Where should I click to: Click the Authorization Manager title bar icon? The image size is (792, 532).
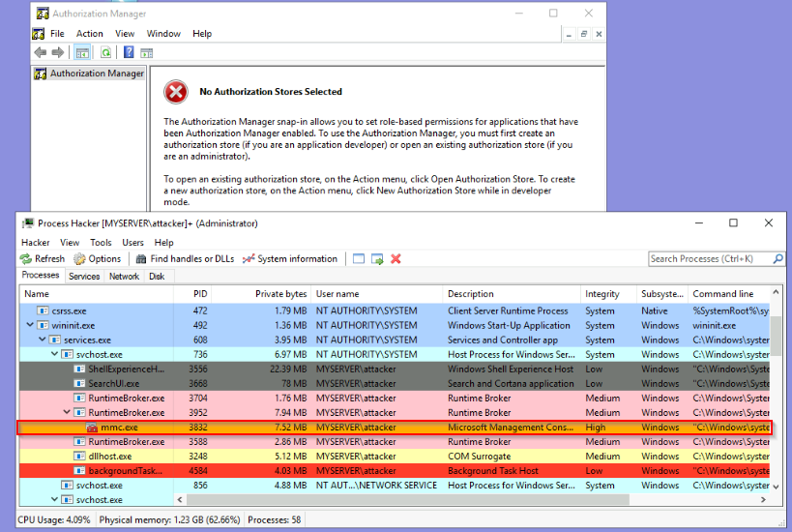[x=43, y=14]
